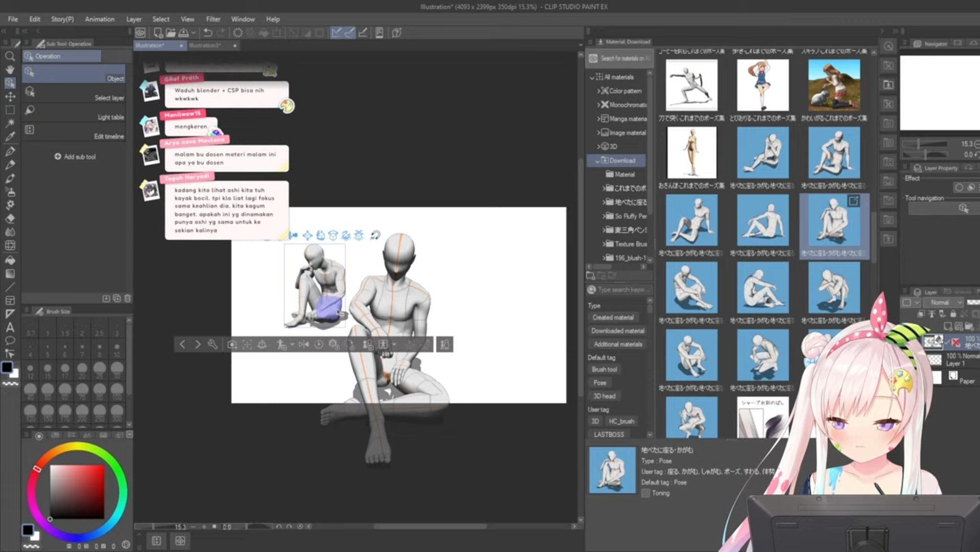Click the LASTBOSS user tag
Image resolution: width=980 pixels, height=552 pixels.
pos(609,434)
